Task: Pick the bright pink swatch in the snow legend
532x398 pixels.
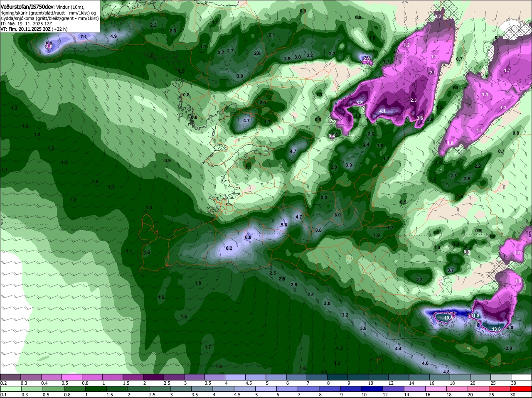Action: (x=72, y=377)
